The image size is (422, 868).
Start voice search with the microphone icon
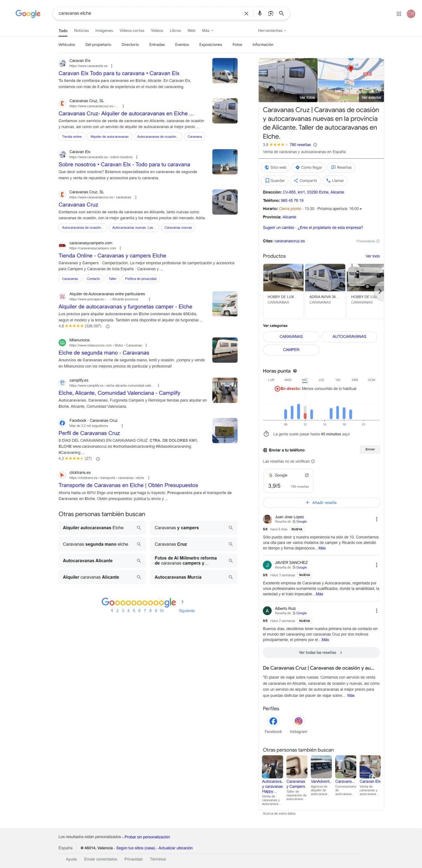coord(260,13)
